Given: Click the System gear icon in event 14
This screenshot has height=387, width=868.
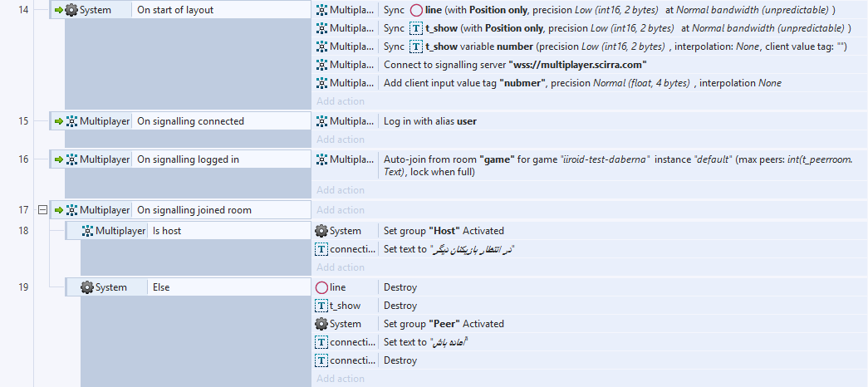Looking at the screenshot, I should [71, 10].
